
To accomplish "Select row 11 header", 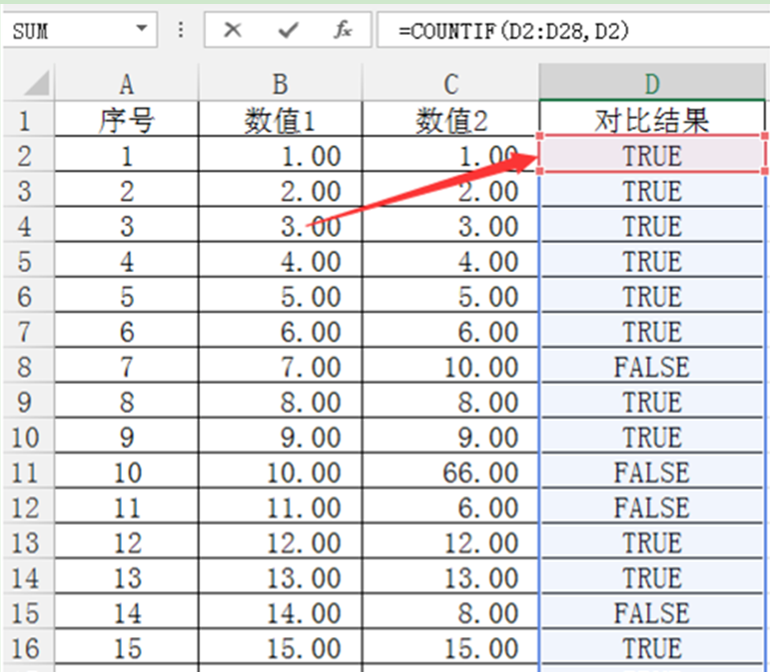I will coord(26,472).
